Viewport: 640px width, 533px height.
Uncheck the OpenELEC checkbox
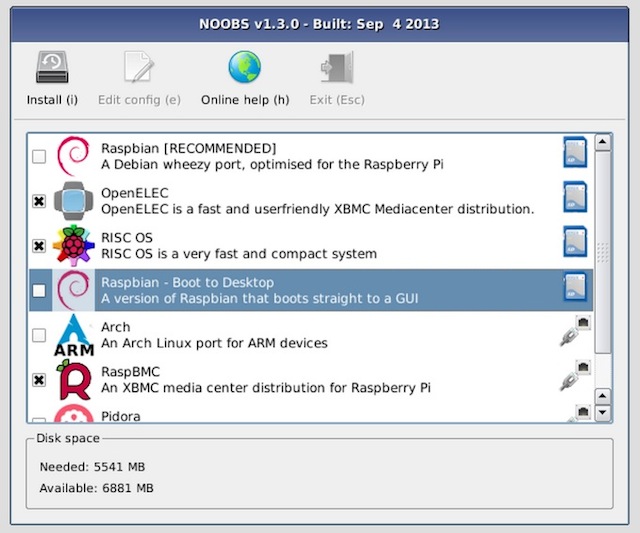[x=39, y=201]
